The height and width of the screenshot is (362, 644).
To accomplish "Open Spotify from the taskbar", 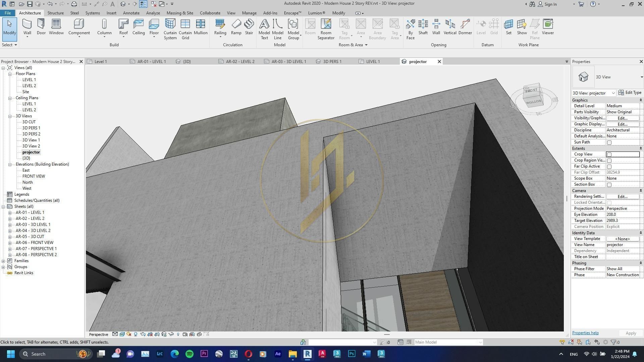I will click(190, 354).
